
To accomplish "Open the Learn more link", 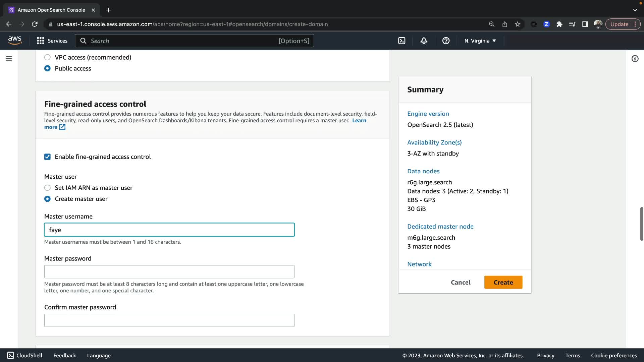I will point(359,121).
